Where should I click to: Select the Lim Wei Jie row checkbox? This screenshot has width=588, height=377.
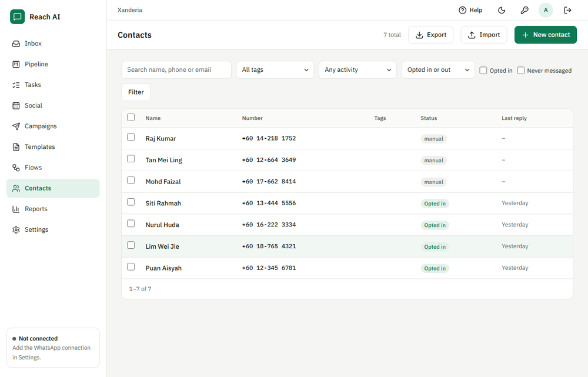point(131,245)
